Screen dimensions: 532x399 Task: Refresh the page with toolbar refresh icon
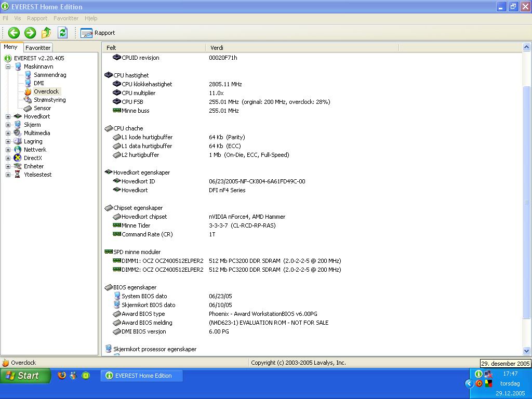[x=62, y=33]
